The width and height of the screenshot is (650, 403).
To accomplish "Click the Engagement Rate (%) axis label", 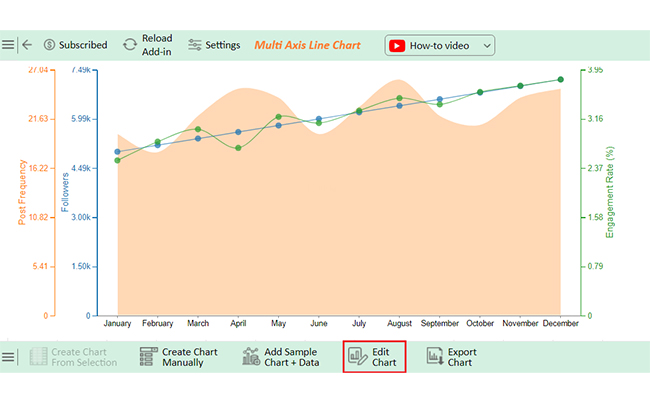I will 609,192.
